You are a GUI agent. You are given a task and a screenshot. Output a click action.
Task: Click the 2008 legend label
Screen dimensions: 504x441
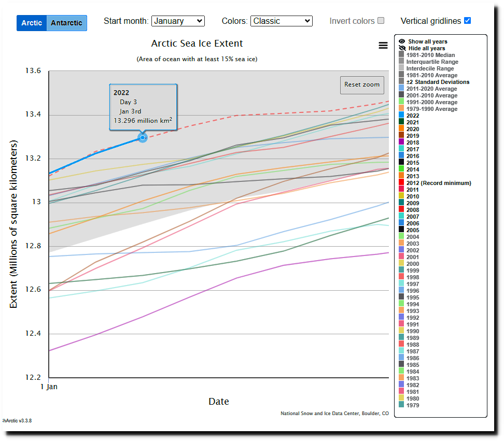pyautogui.click(x=413, y=210)
